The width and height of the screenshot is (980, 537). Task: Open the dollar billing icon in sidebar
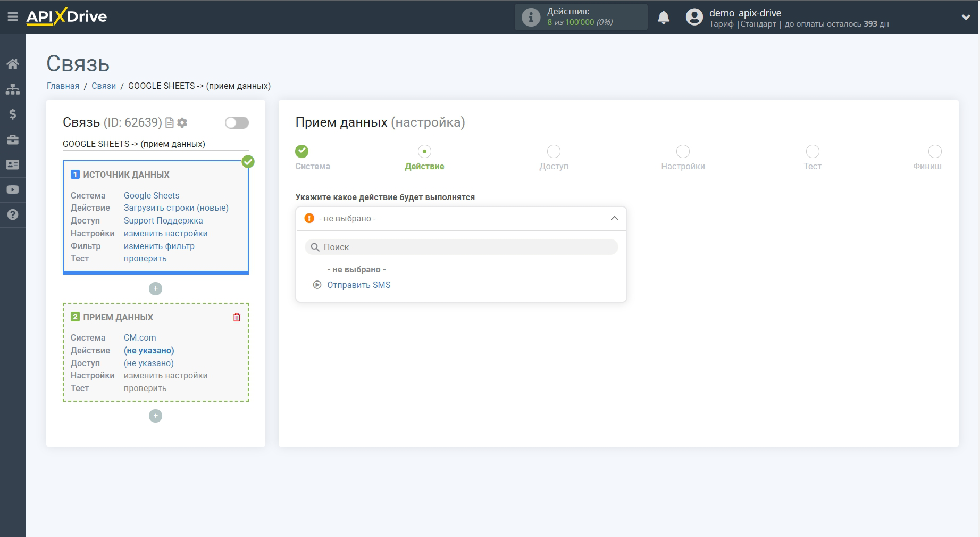13,114
